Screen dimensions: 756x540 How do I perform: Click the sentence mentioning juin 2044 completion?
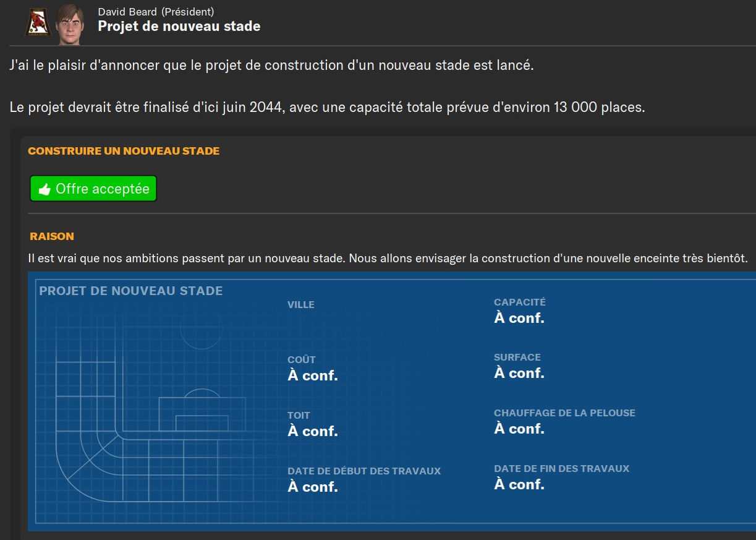[x=327, y=108]
